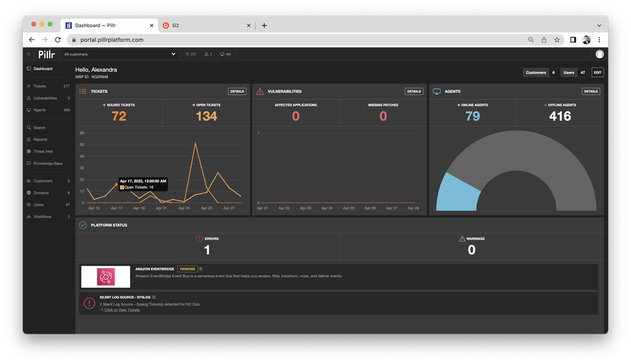Click the green Platform Status check icon
Viewport: 631px width, 364px height.
(x=84, y=225)
